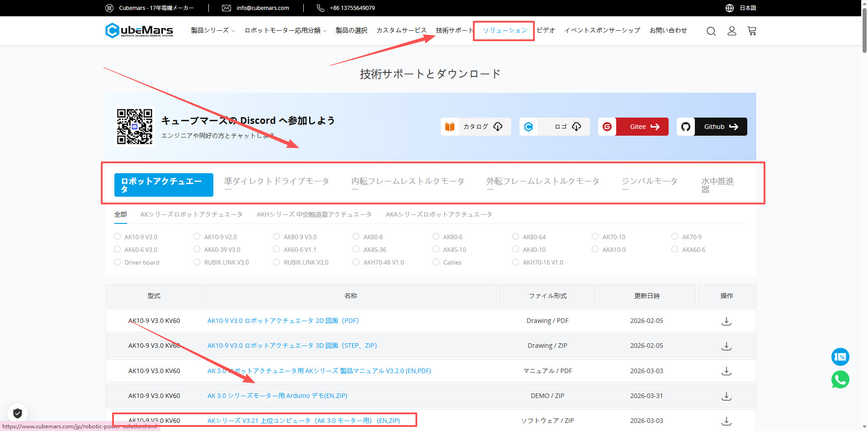868x431 pixels.
Task: Click the red Gitee button
Action: (633, 127)
